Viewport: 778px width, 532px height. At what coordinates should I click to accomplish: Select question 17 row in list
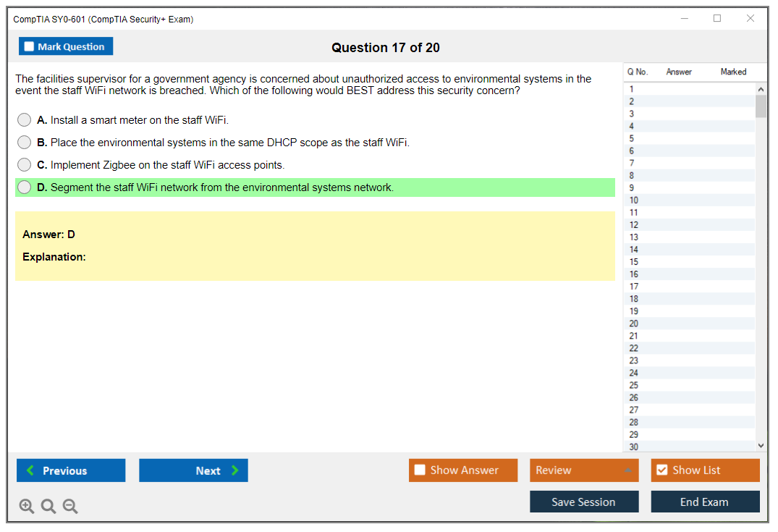click(x=688, y=287)
